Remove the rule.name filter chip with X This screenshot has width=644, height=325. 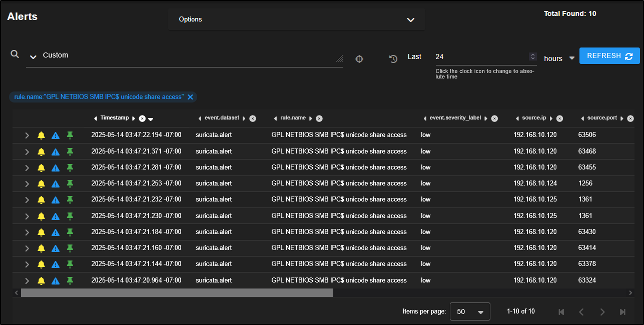point(190,97)
